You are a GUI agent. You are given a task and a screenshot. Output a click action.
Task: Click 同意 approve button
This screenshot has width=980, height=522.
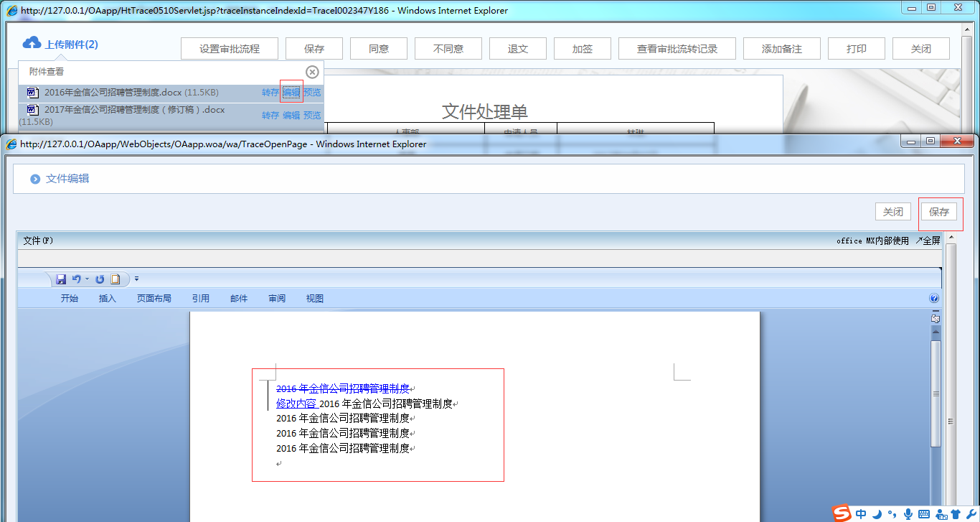coord(379,49)
